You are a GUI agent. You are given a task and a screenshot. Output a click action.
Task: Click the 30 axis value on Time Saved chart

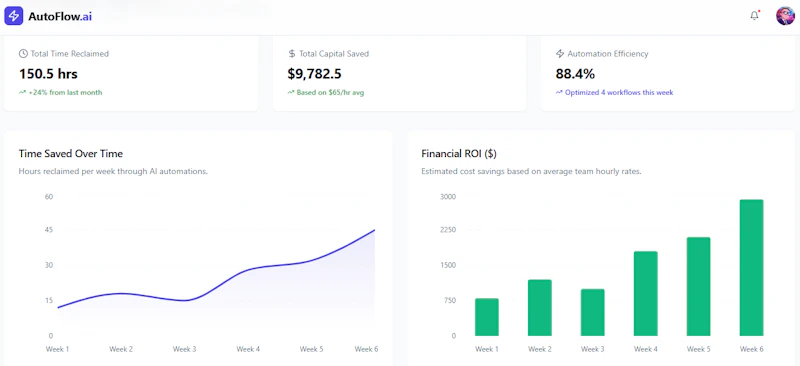(x=49, y=265)
